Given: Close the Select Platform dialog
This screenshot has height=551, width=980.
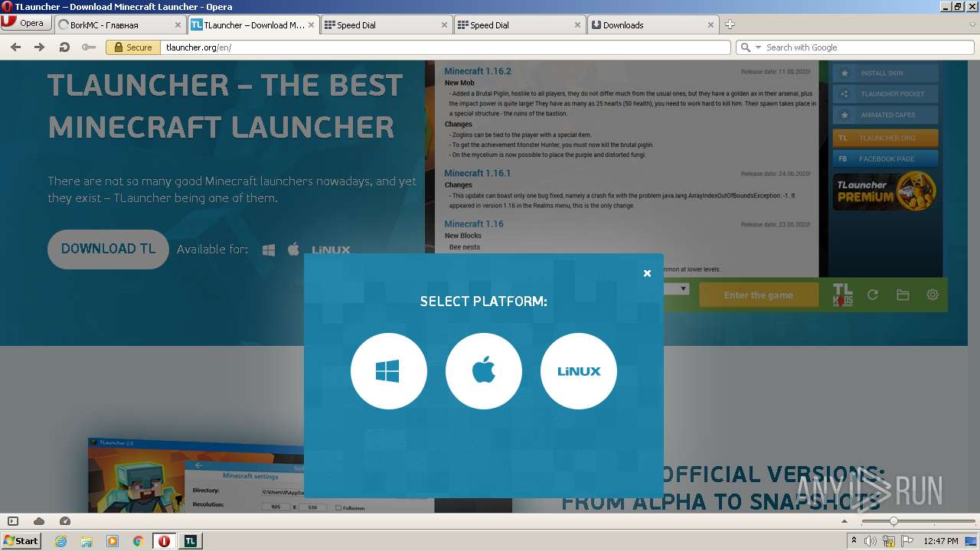Looking at the screenshot, I should point(647,273).
